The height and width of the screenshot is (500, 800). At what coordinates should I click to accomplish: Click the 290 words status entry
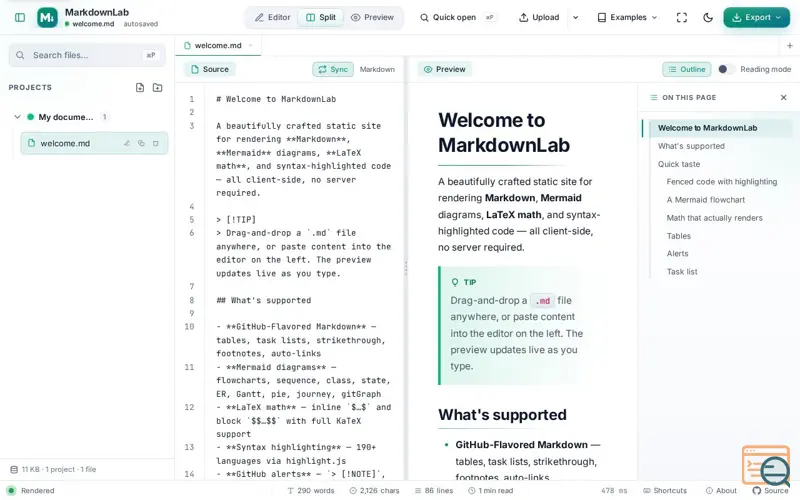coord(311,491)
